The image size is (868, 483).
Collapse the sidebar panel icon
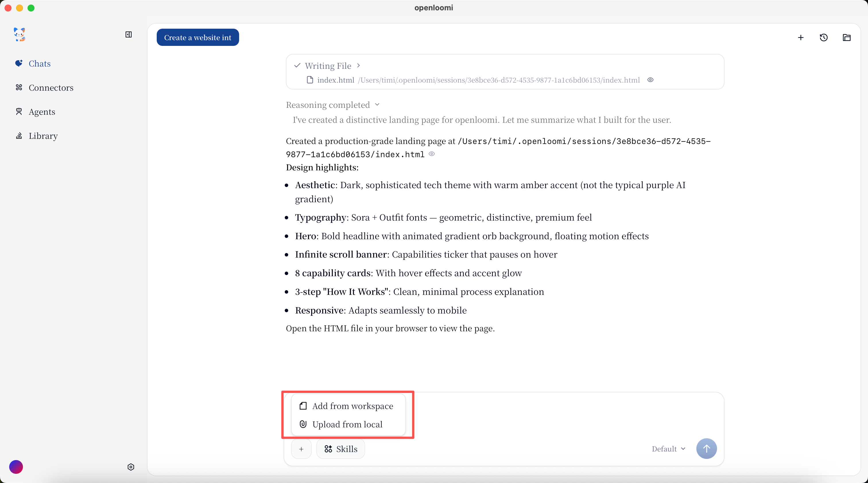tap(128, 34)
